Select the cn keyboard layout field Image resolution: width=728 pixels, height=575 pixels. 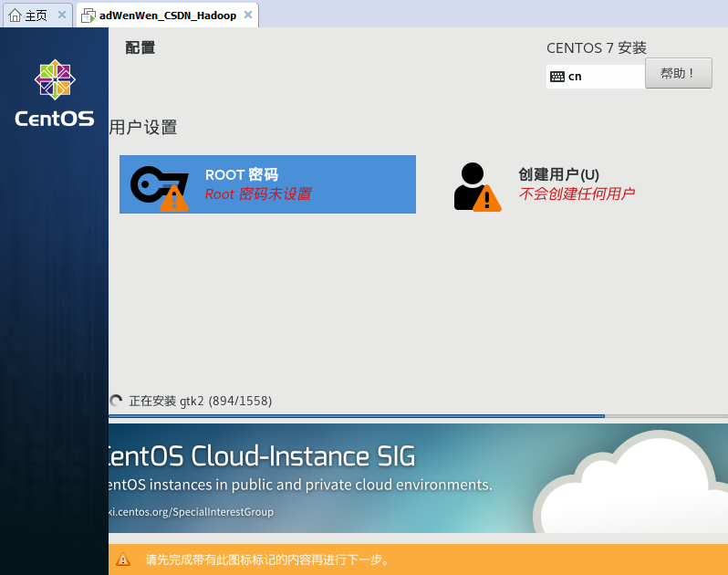point(596,77)
